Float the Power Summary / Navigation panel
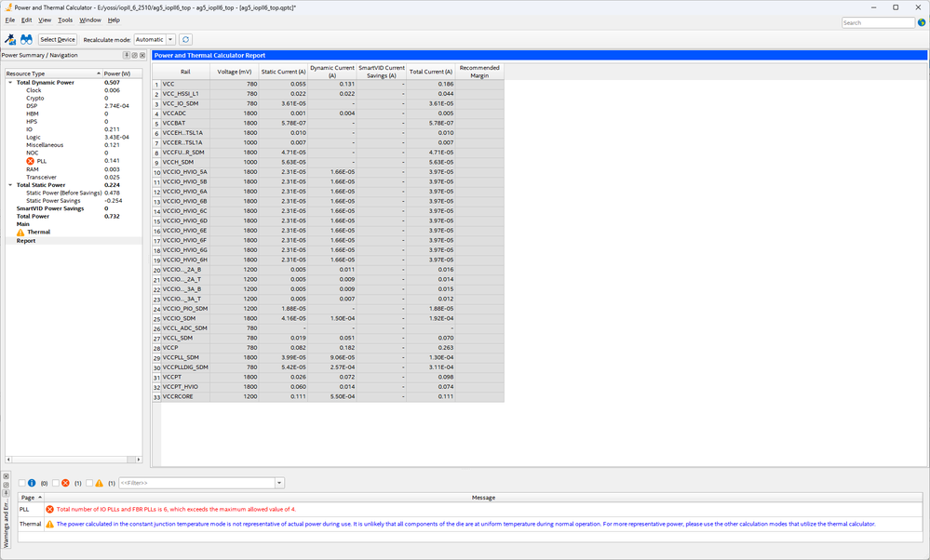The width and height of the screenshot is (930, 560). coord(135,55)
